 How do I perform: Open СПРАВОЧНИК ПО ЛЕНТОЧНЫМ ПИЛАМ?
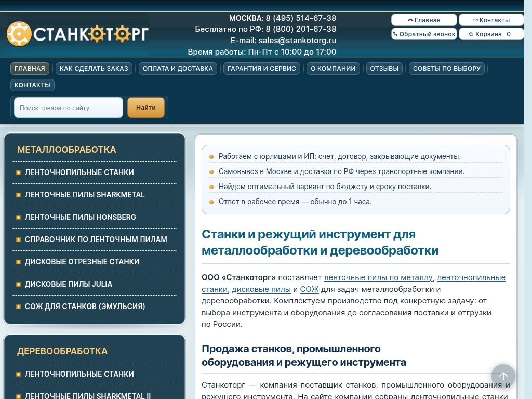(96, 240)
